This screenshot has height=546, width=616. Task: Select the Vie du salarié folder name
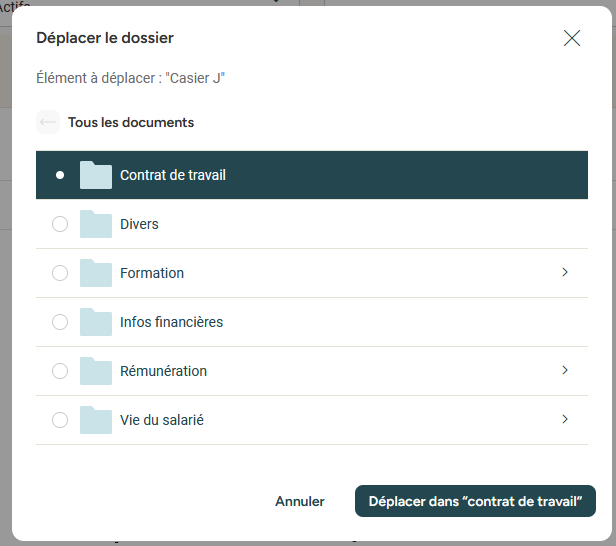pyautogui.click(x=162, y=421)
